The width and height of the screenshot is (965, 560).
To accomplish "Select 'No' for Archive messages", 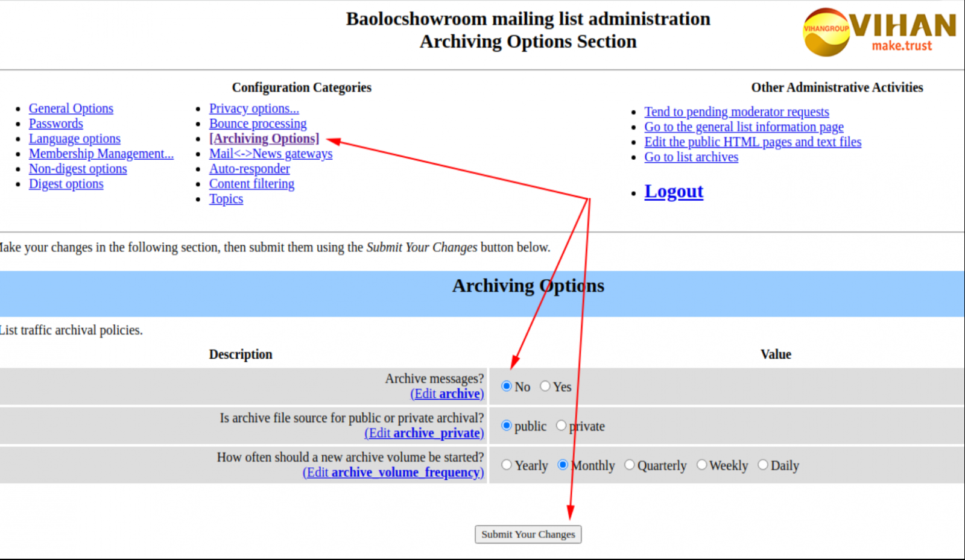I will point(507,386).
